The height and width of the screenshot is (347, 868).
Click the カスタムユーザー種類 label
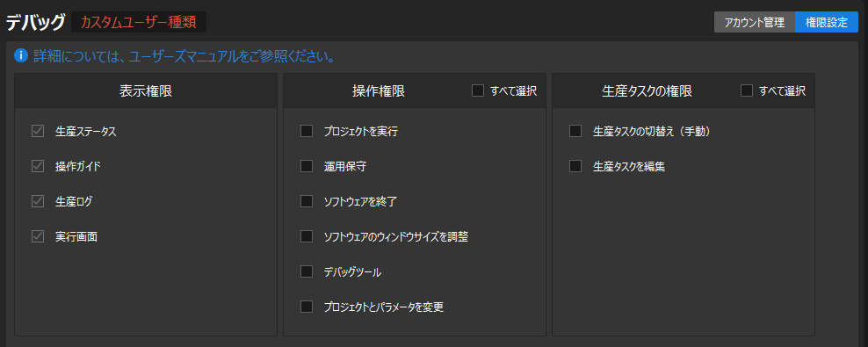pos(139,23)
